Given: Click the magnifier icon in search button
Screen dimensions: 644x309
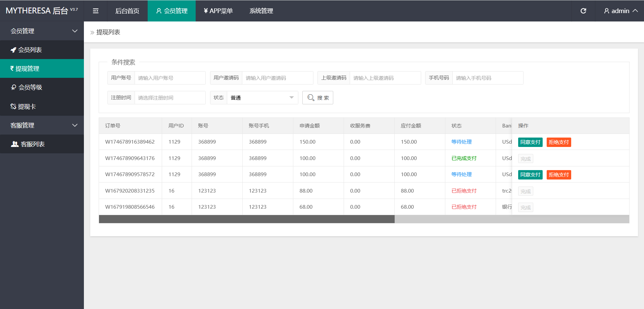Looking at the screenshot, I should (311, 98).
